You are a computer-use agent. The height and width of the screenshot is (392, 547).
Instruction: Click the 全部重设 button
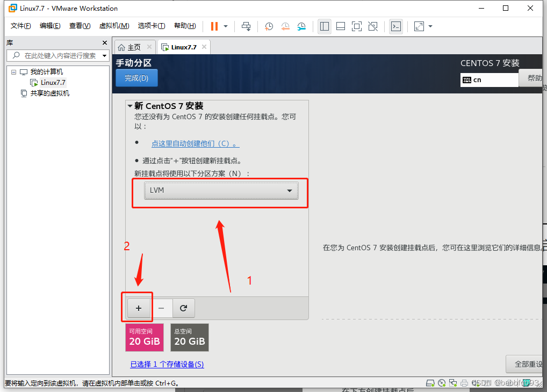[524, 364]
